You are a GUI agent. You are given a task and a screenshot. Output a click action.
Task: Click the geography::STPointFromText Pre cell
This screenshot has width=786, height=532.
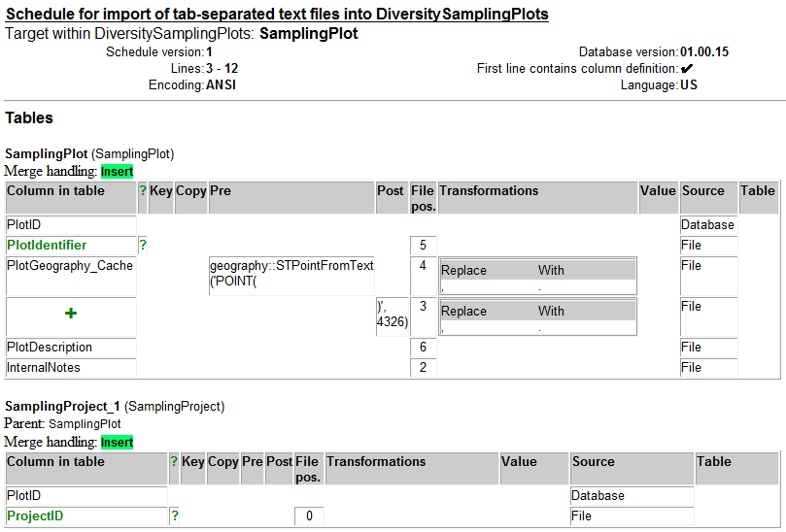(291, 273)
